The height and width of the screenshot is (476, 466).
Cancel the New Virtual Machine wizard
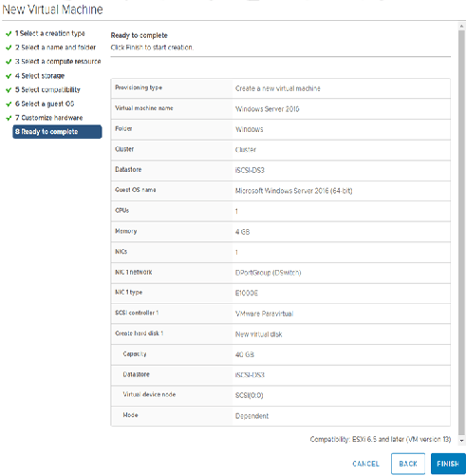pyautogui.click(x=365, y=464)
